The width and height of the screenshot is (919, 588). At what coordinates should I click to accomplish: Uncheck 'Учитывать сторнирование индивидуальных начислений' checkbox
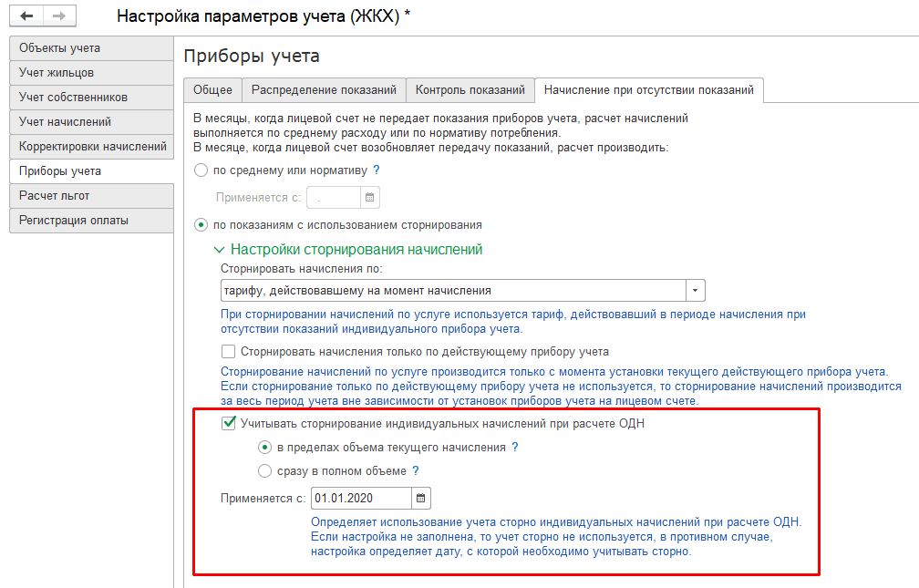[x=229, y=424]
